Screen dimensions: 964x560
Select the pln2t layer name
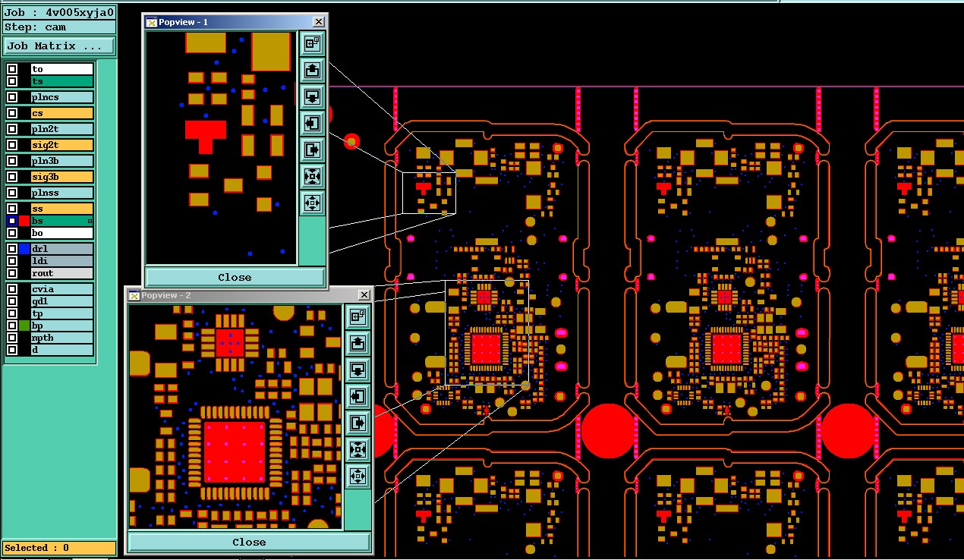coord(62,129)
